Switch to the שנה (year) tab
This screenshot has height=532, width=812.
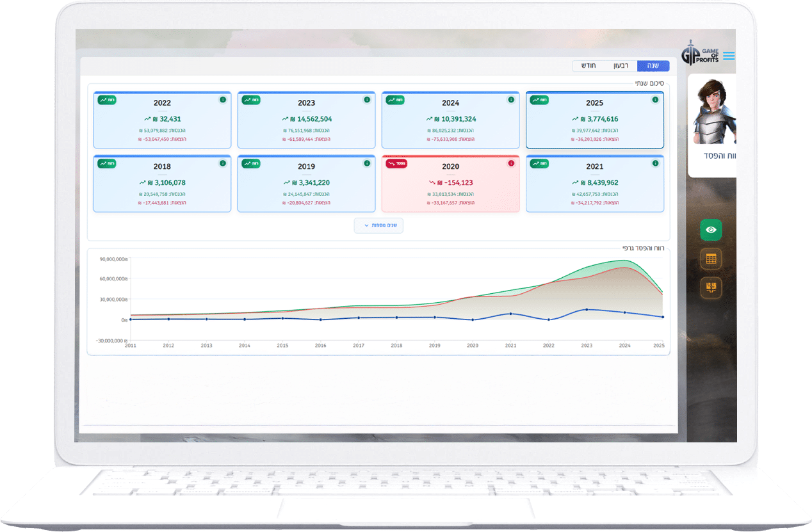pyautogui.click(x=653, y=66)
